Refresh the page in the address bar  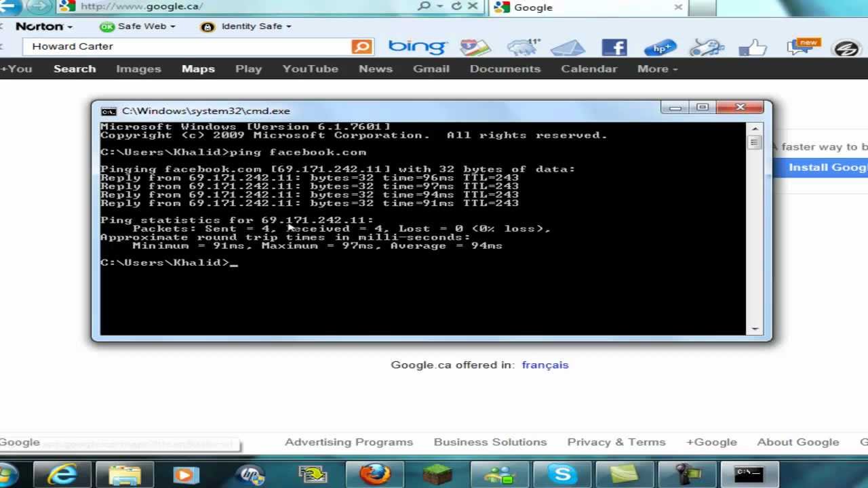point(456,6)
